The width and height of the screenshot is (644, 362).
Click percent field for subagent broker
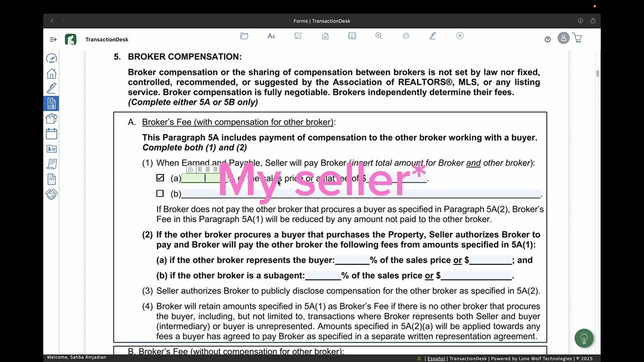coord(323,276)
